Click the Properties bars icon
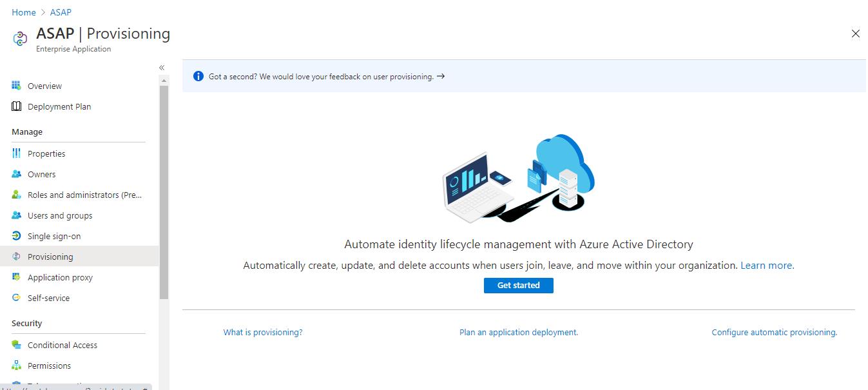The image size is (868, 390). pyautogui.click(x=17, y=153)
